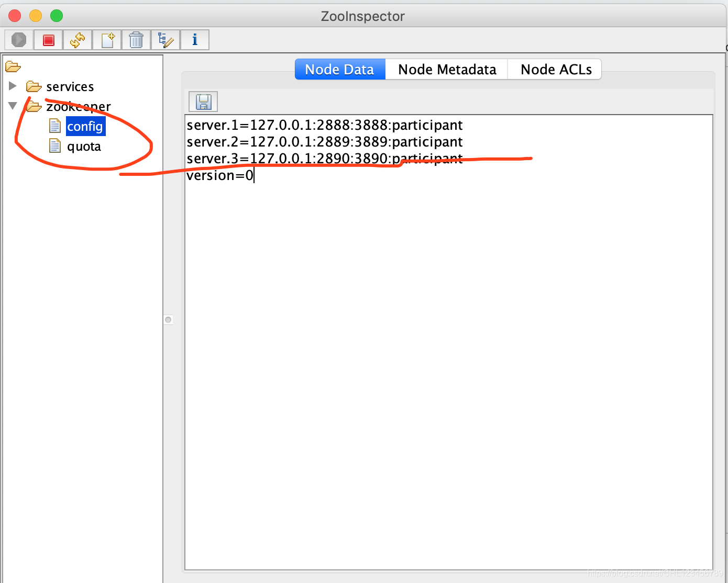The width and height of the screenshot is (728, 583).
Task: Select the config node label
Action: pos(85,126)
